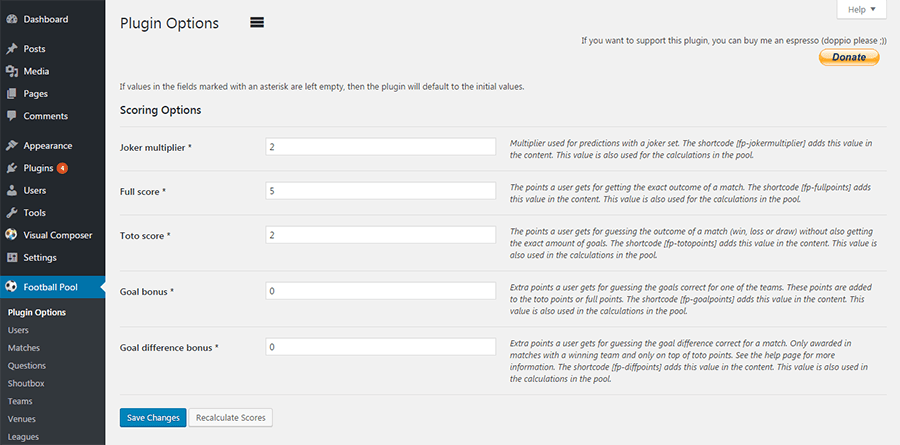Go to the Shoutbox submenu item
The image size is (900, 445).
point(26,384)
